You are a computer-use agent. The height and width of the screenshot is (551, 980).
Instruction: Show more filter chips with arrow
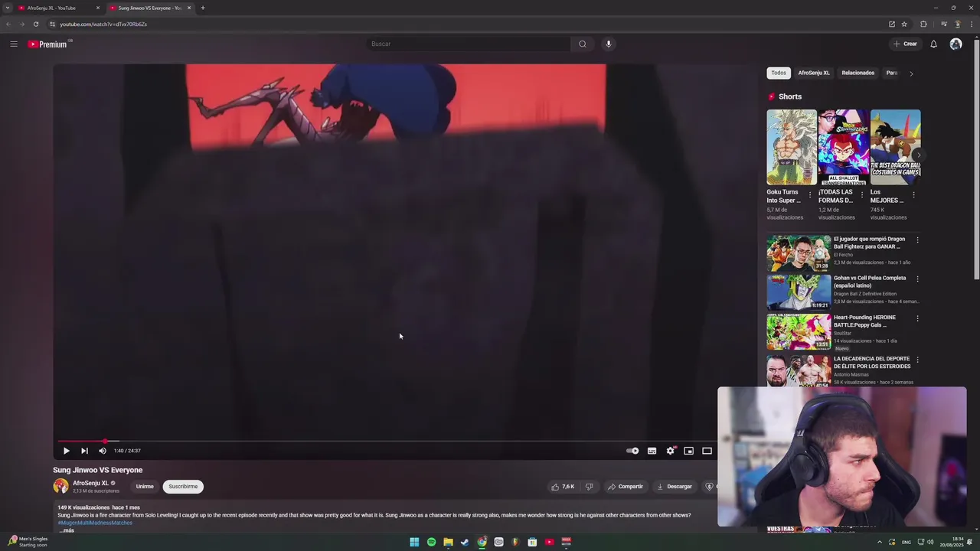[x=911, y=73]
